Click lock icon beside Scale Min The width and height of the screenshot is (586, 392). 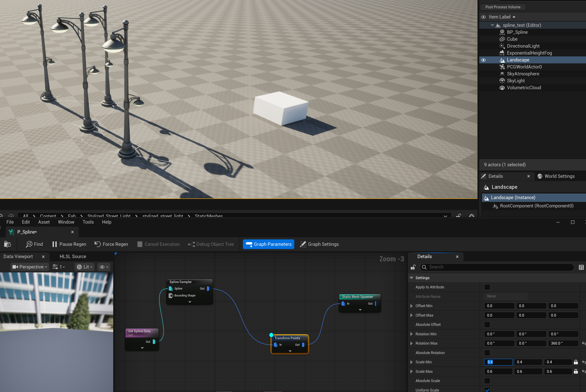click(x=576, y=362)
